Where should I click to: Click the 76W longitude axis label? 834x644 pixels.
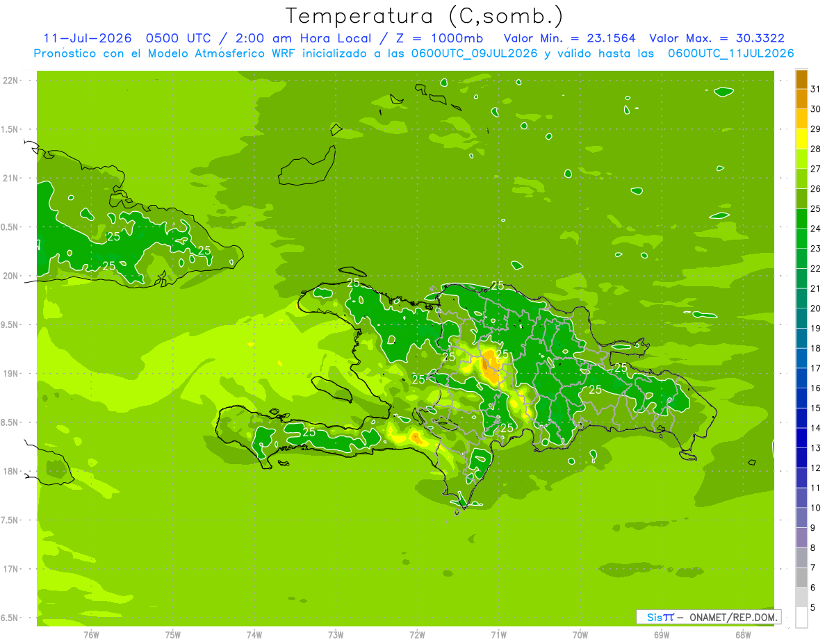(x=91, y=635)
